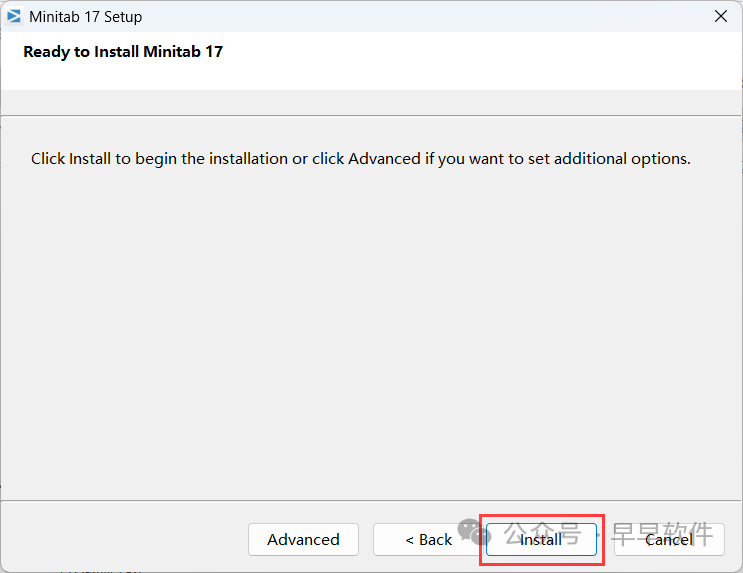Click empty space in the title bar
Viewport: 743px width, 573px height.
tap(400, 16)
